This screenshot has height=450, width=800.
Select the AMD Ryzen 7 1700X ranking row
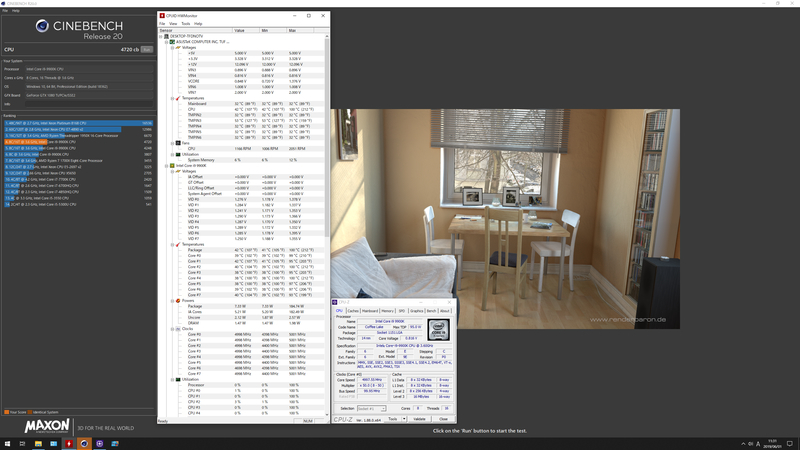point(79,161)
